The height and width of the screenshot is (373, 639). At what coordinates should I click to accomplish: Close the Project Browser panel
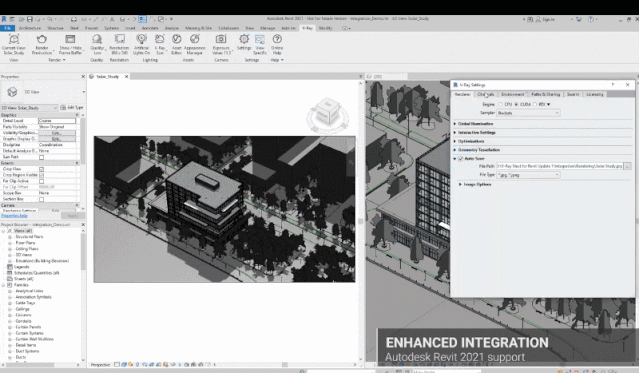point(83,225)
